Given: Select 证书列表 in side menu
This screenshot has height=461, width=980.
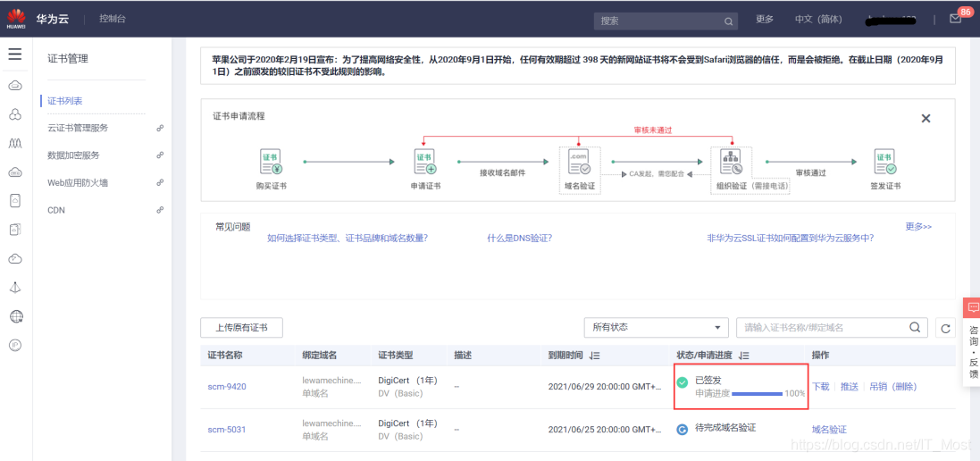Looking at the screenshot, I should pos(65,101).
